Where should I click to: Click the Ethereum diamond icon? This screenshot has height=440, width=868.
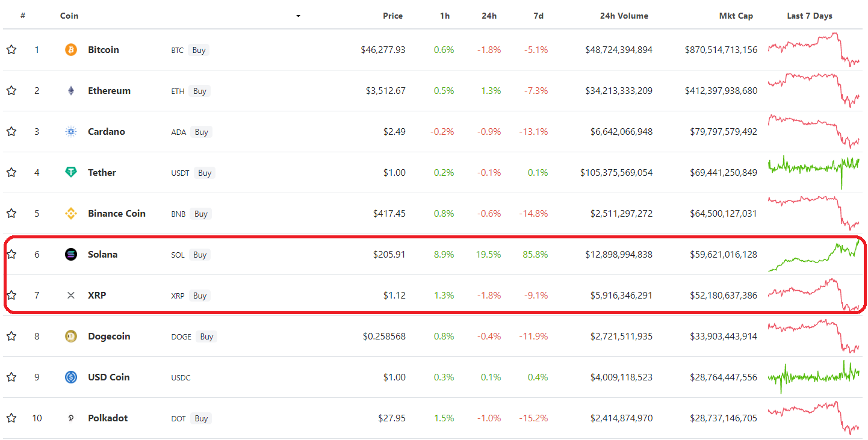pyautogui.click(x=71, y=91)
